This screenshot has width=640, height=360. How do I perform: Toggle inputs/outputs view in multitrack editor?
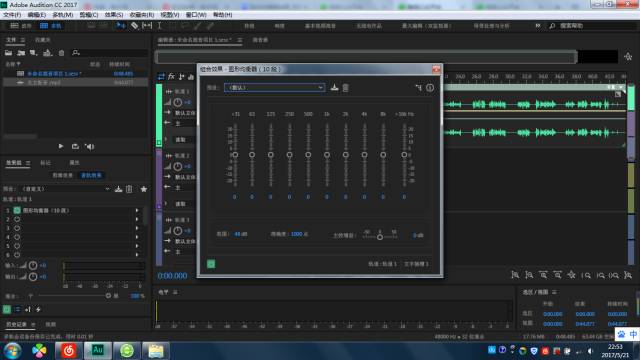click(161, 77)
